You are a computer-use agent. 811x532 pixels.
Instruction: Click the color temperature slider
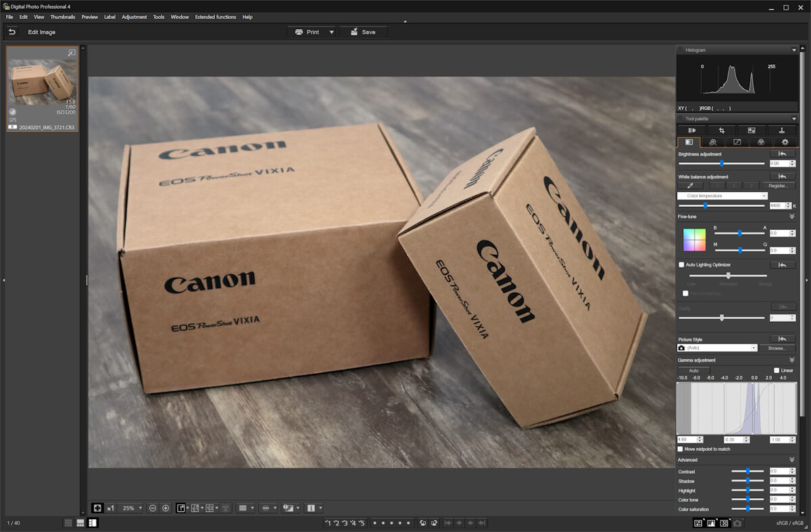722,205
